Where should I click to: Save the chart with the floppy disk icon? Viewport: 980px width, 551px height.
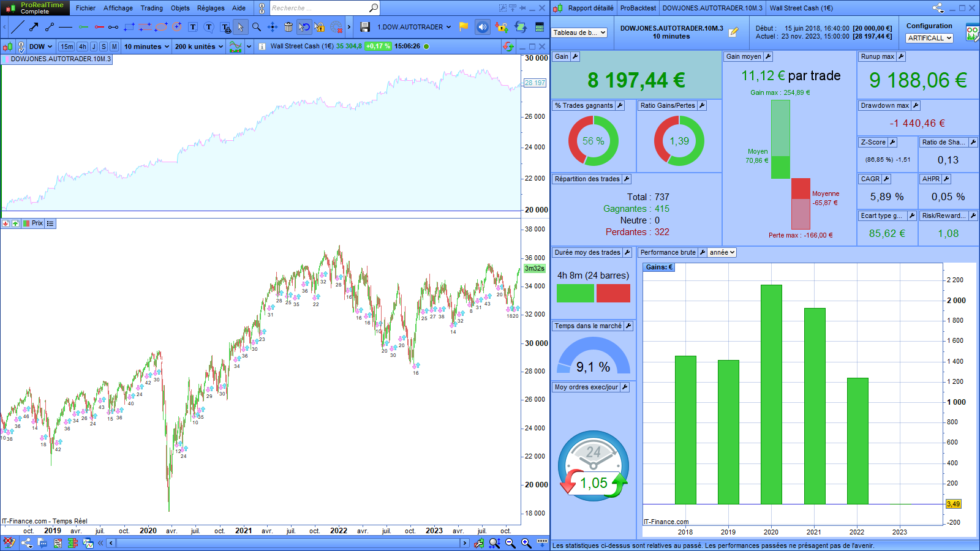[x=365, y=27]
